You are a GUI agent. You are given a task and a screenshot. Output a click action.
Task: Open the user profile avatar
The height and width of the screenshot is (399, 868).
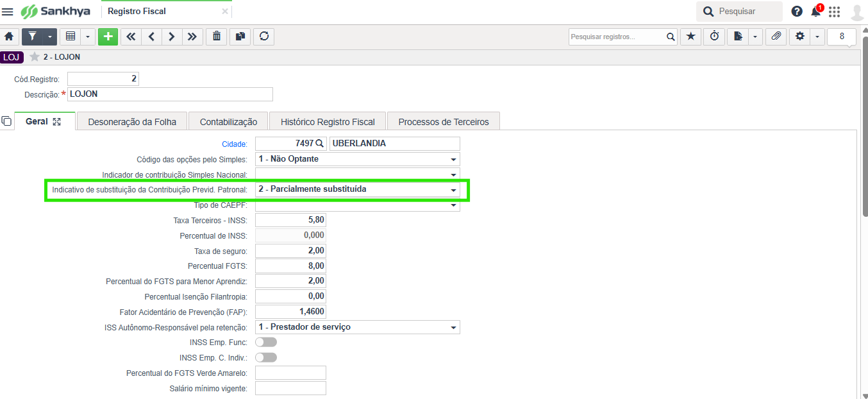click(857, 12)
